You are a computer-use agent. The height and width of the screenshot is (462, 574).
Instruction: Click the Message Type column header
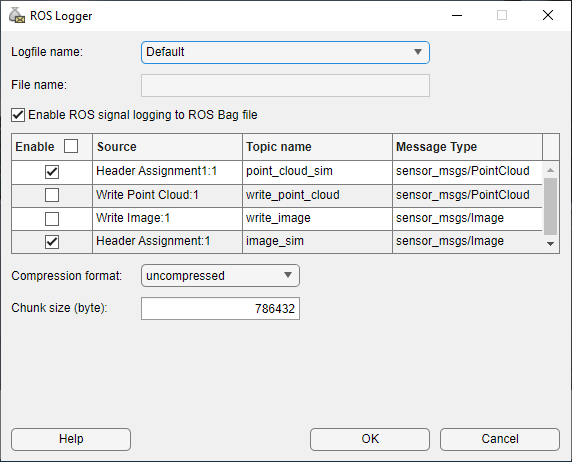pyautogui.click(x=467, y=147)
